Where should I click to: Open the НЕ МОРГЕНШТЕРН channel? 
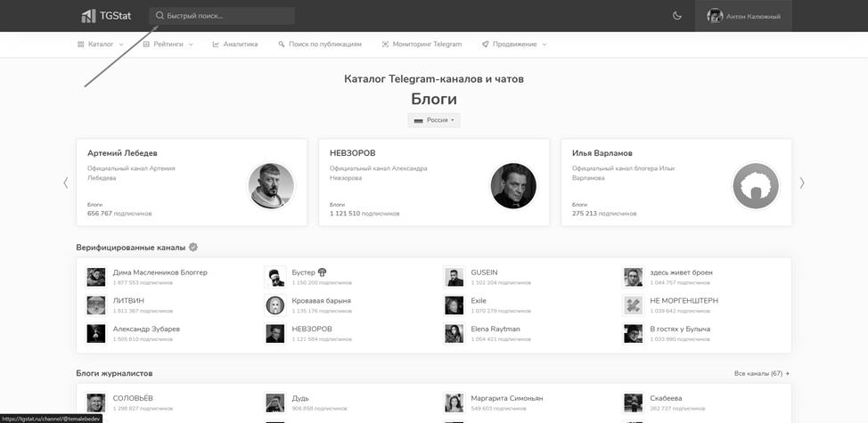tap(684, 301)
